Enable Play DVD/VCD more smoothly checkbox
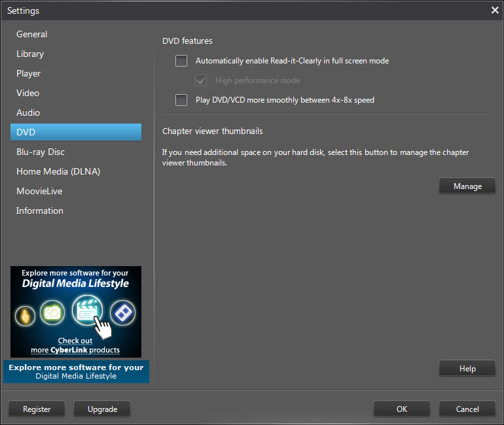The width and height of the screenshot is (504, 425). (x=181, y=100)
